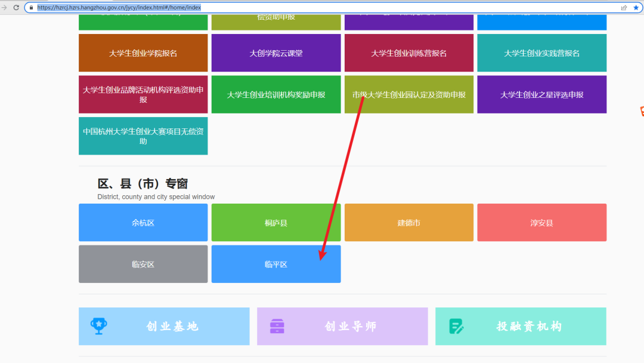Select the 临安区 district window
The image size is (644, 363).
click(x=143, y=264)
